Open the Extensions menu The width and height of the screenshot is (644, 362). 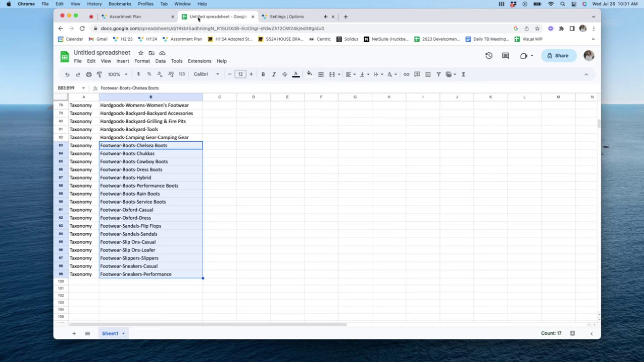tap(199, 61)
